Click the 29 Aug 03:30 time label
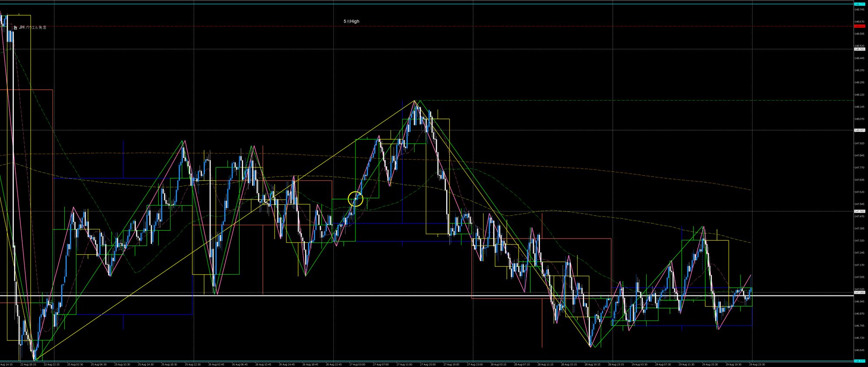 point(639,364)
